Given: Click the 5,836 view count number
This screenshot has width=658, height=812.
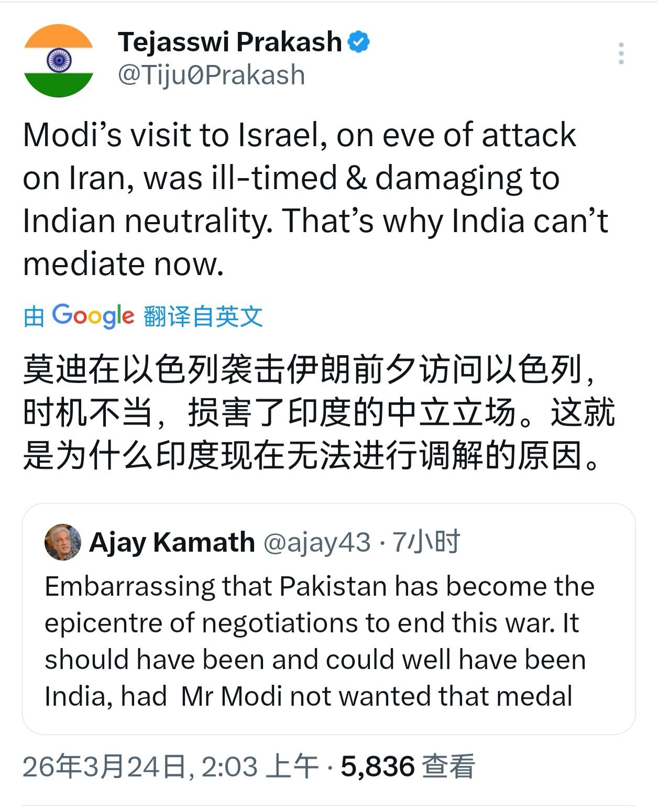Looking at the screenshot, I should click(378, 767).
